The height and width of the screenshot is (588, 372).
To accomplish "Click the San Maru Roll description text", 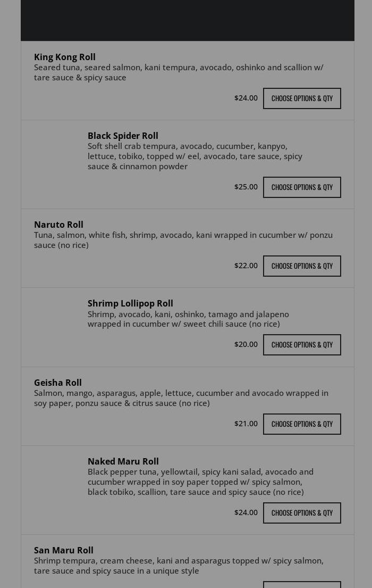I will [x=179, y=565].
